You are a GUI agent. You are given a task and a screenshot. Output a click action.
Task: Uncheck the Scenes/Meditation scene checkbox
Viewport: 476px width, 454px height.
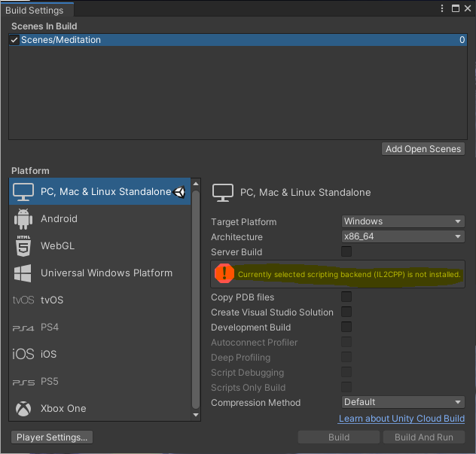(x=14, y=40)
